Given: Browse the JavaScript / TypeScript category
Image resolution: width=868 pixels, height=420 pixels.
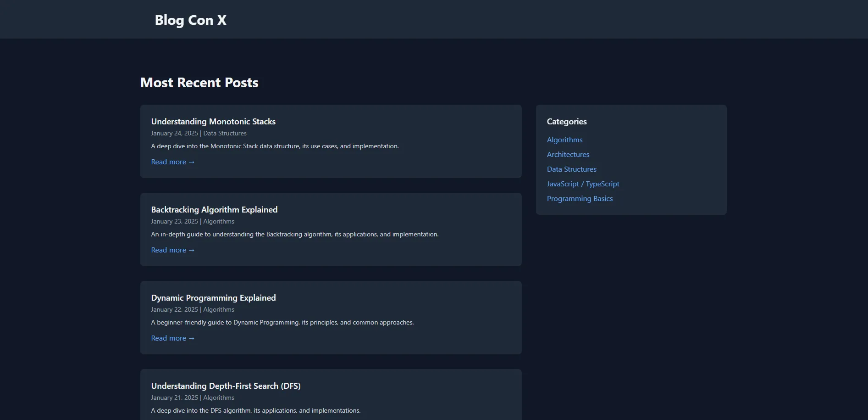Looking at the screenshot, I should coord(583,184).
